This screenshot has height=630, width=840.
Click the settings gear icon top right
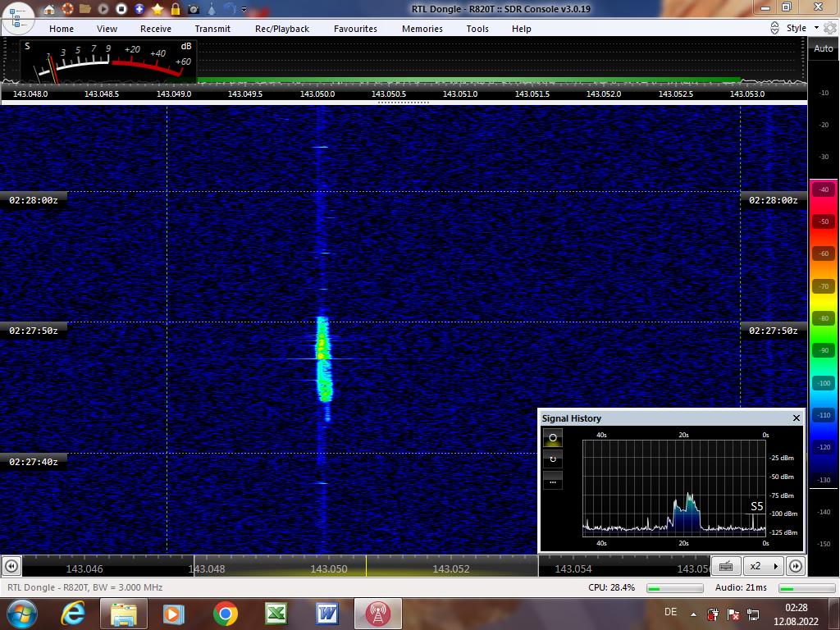coord(830,29)
